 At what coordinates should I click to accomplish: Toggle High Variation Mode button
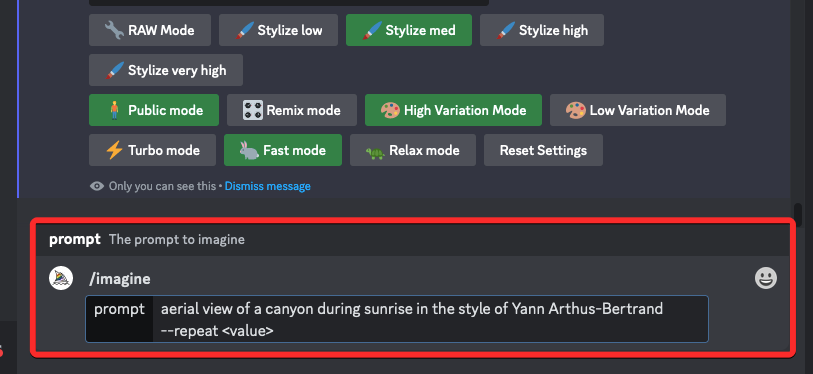pos(453,110)
